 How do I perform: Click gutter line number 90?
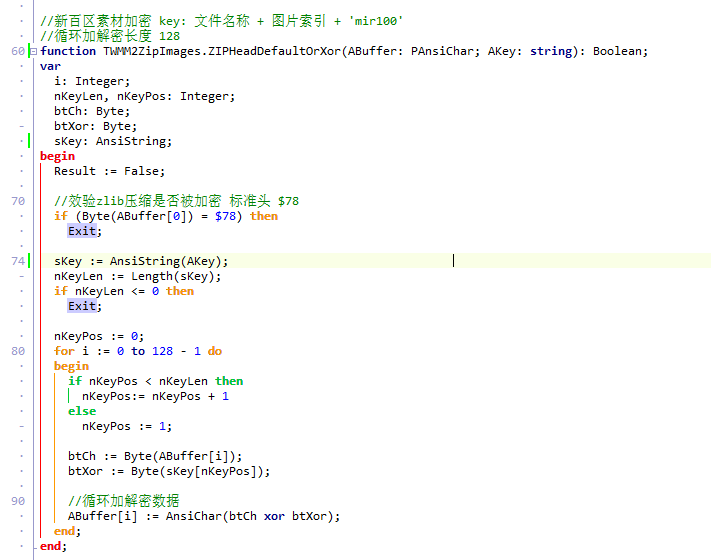(18, 501)
